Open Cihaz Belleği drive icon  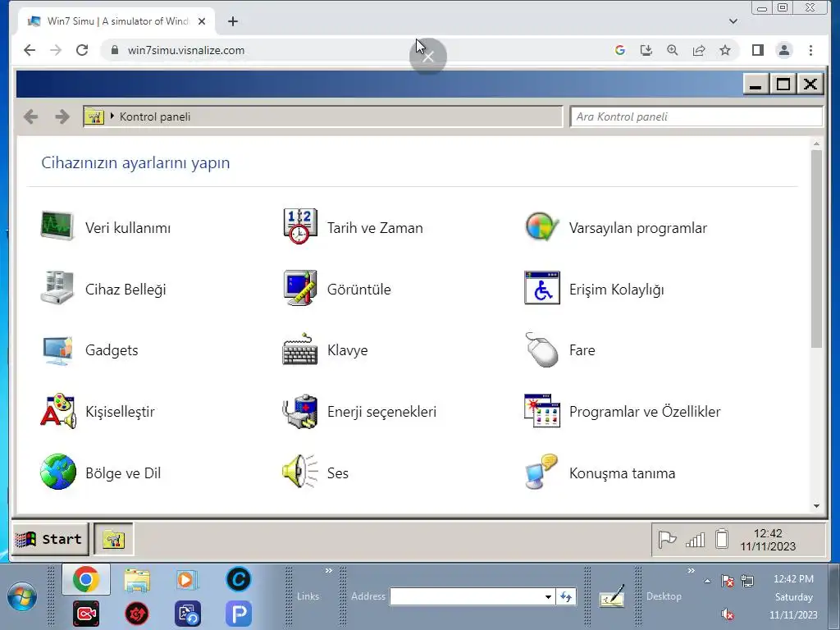click(x=57, y=288)
